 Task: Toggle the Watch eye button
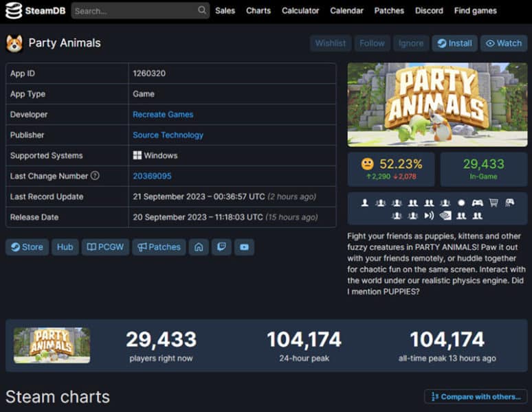(x=504, y=43)
